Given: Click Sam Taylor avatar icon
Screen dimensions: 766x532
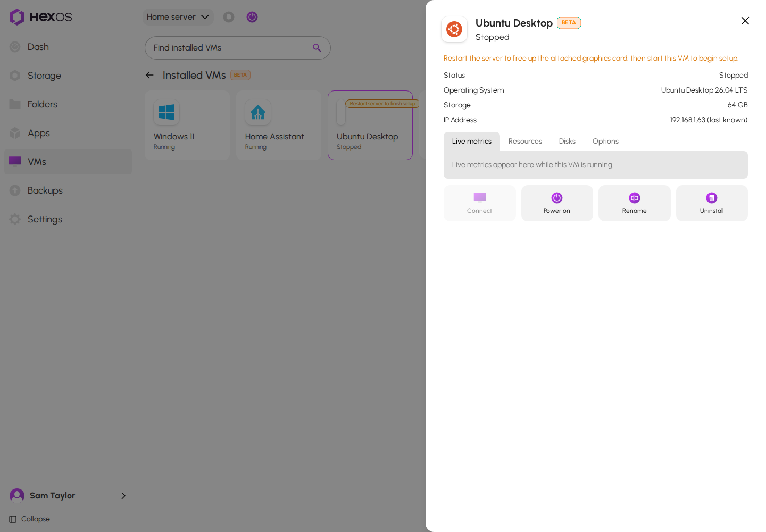Looking at the screenshot, I should click(x=17, y=495).
